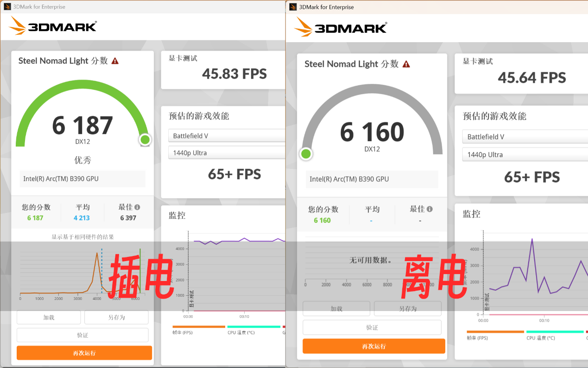Click the 加载 button in left window
The width and height of the screenshot is (588, 368).
(49, 318)
